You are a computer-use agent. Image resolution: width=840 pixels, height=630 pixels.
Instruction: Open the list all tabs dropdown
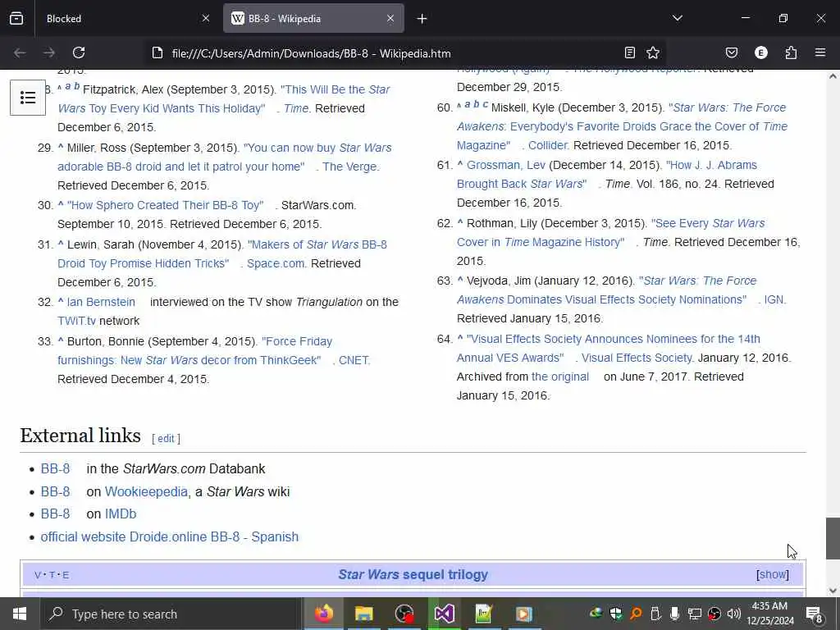tap(678, 18)
